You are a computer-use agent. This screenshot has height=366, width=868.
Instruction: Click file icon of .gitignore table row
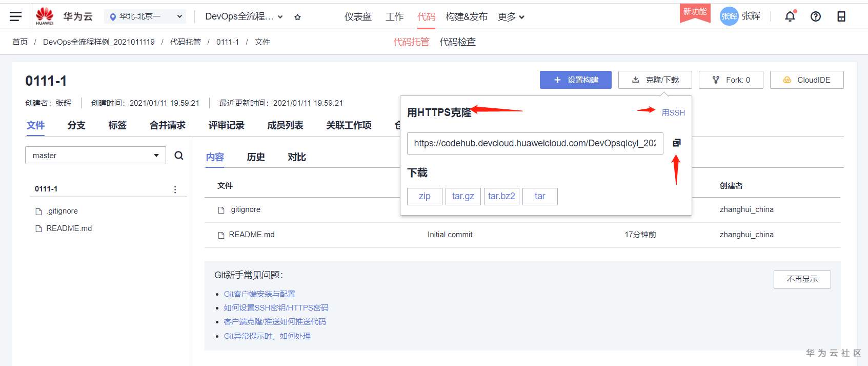pos(221,210)
